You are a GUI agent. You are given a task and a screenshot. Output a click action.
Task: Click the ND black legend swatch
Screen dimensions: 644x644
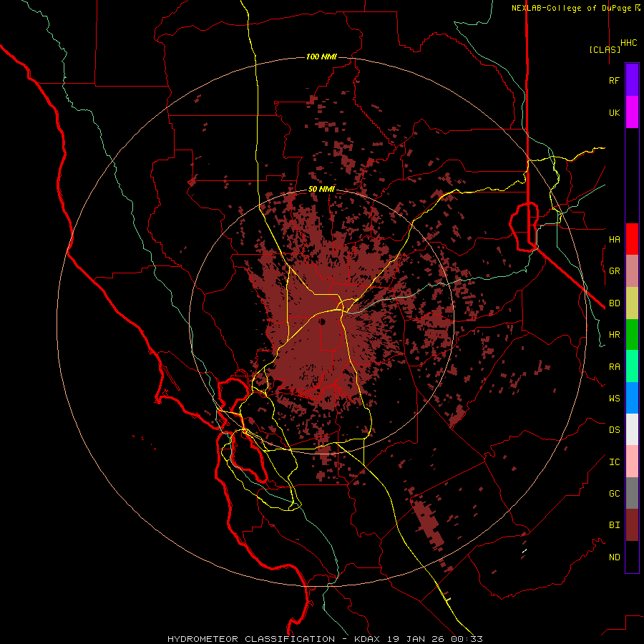(x=632, y=557)
